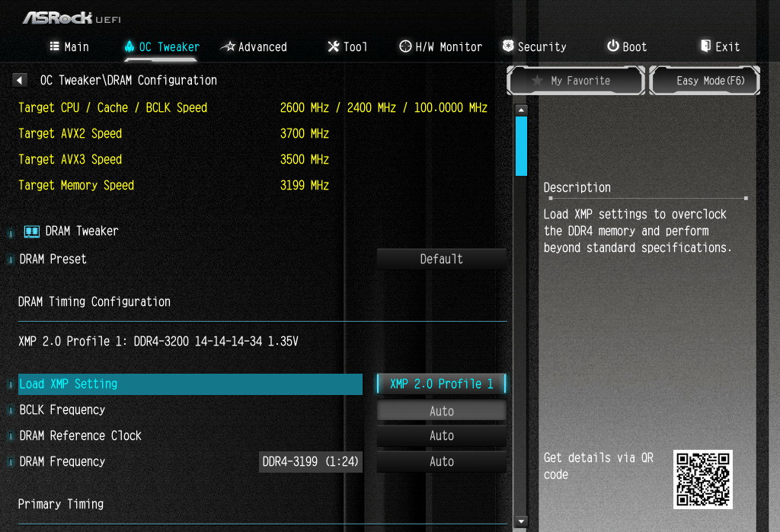Click the H/W Monitor crosshair icon

pyautogui.click(x=405, y=46)
